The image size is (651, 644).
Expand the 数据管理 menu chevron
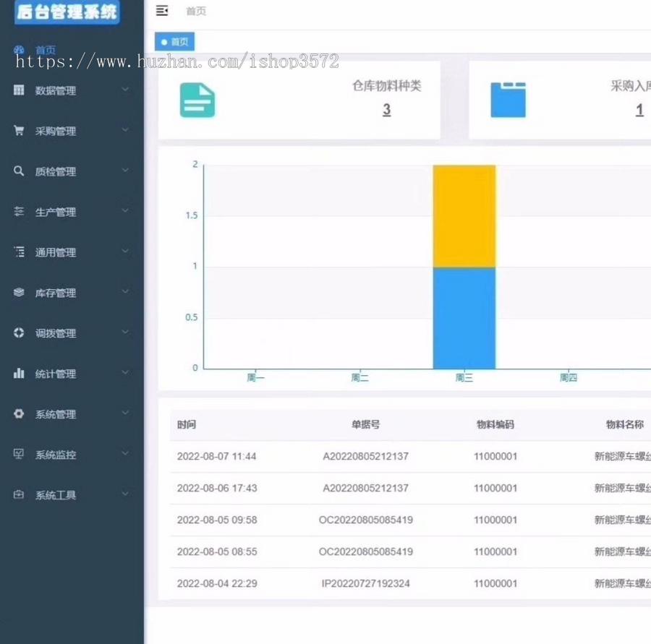(125, 89)
